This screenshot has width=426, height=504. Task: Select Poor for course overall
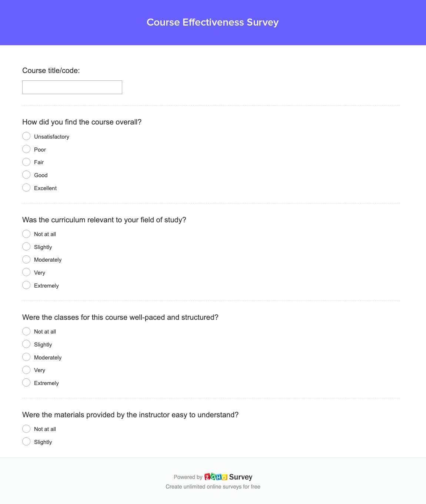point(26,149)
